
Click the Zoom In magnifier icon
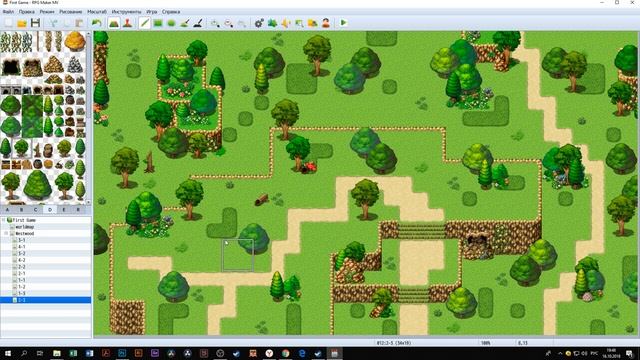click(x=215, y=23)
